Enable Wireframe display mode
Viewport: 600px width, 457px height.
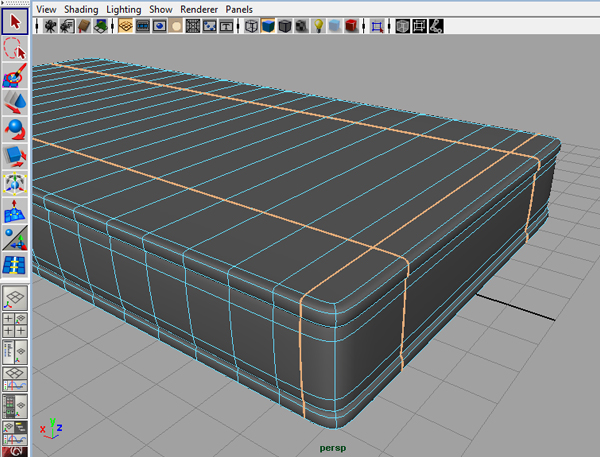pos(251,26)
